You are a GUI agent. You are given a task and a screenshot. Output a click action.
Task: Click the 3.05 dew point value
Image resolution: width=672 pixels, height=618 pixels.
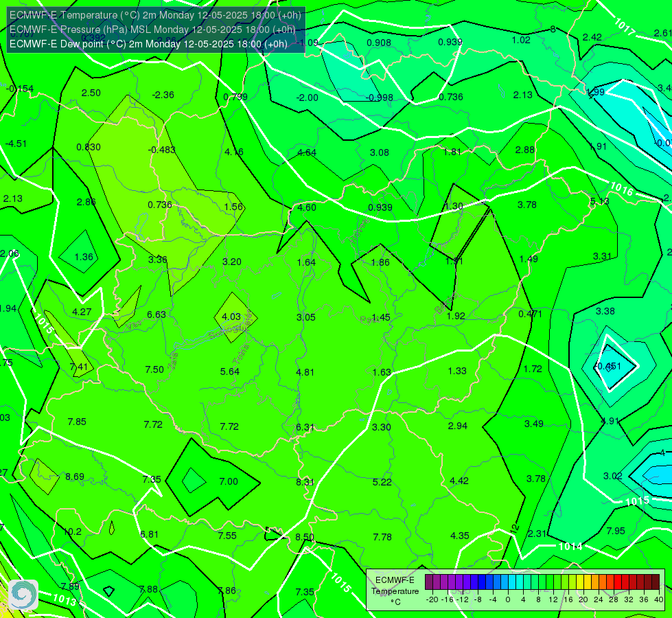point(306,318)
